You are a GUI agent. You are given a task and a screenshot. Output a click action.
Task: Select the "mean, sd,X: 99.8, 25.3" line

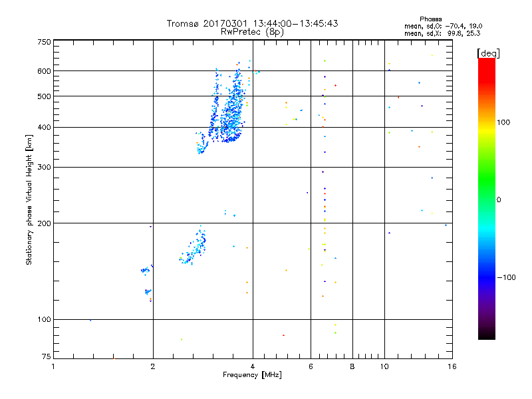(x=442, y=33)
